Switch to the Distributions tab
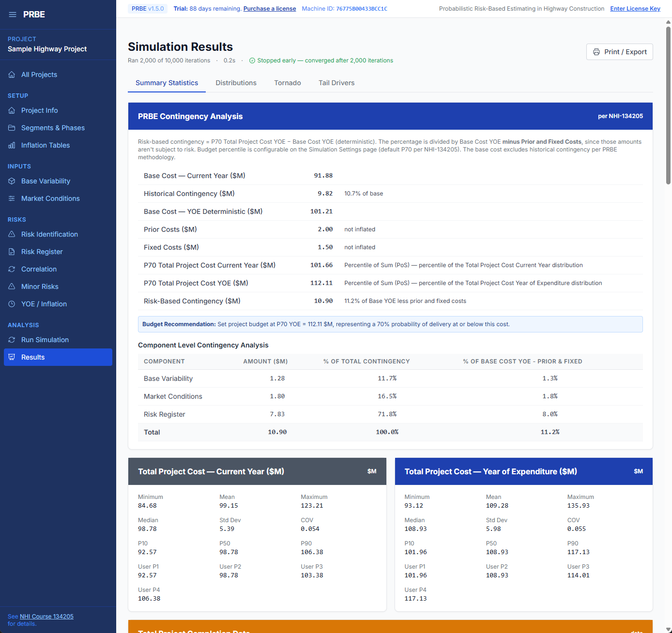Viewport: 672px width, 633px height. (236, 83)
